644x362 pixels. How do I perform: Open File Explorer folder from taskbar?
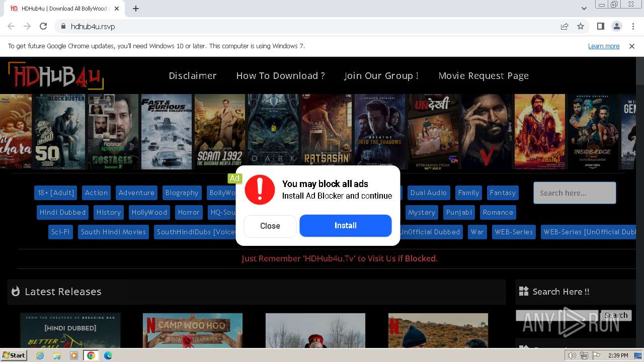(x=57, y=355)
